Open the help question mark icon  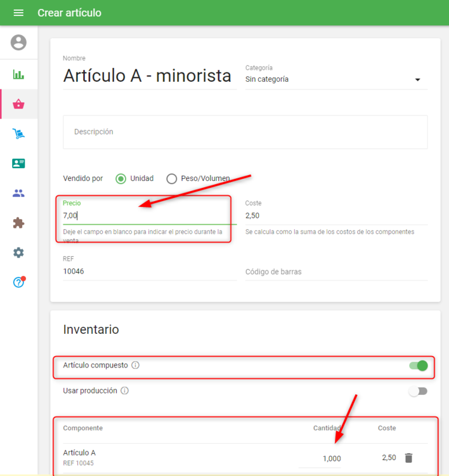(18, 282)
